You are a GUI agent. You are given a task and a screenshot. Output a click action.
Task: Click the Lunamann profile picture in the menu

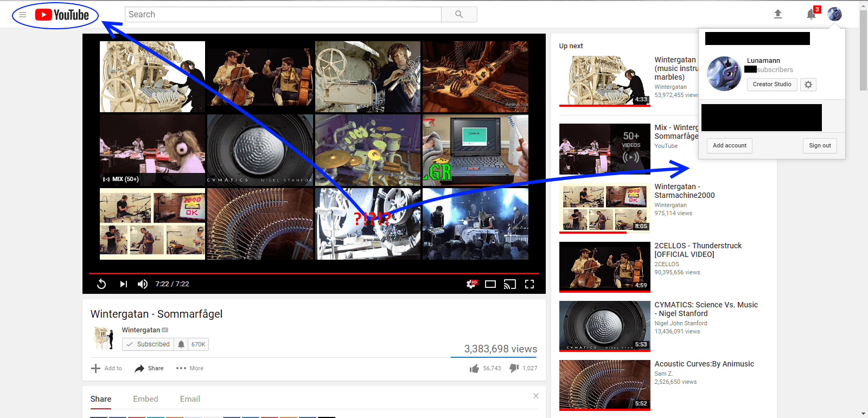pyautogui.click(x=724, y=74)
